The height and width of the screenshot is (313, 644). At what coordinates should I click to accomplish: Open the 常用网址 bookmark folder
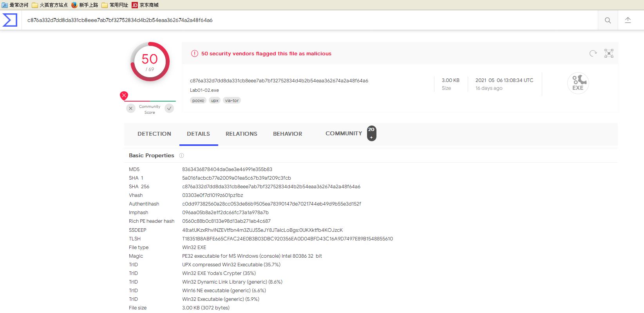pos(115,5)
